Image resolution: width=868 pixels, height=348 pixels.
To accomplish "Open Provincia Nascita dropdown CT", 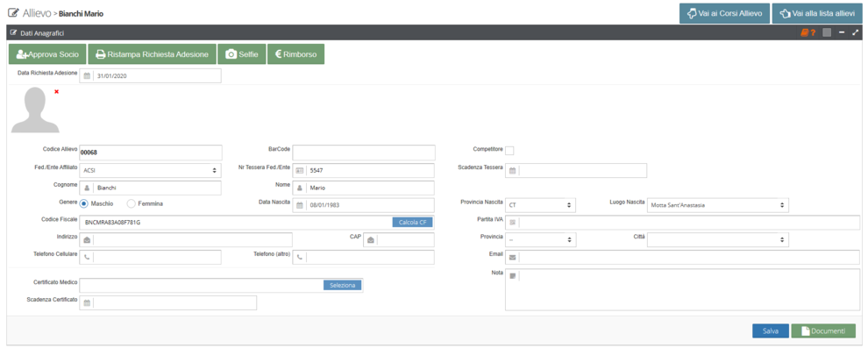I will point(541,205).
